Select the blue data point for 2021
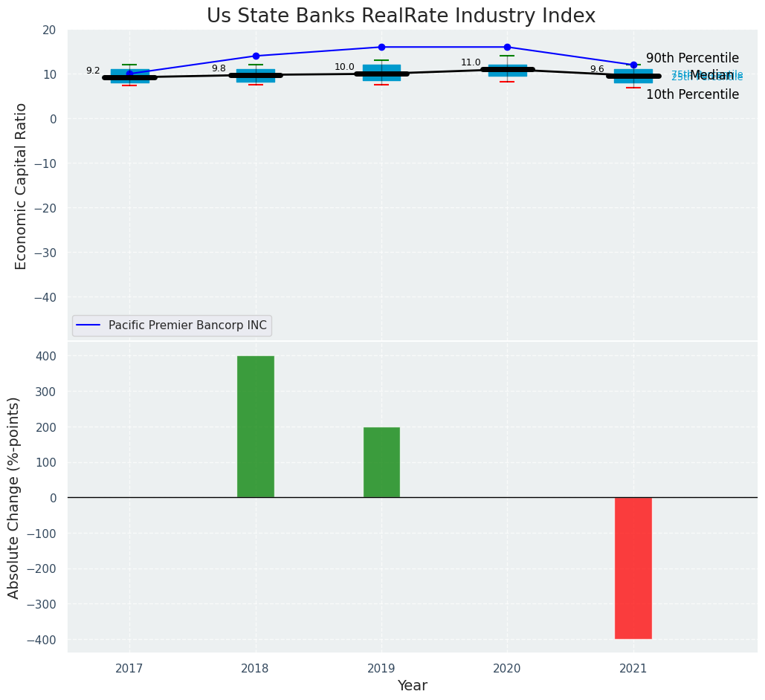765x700 pixels. (x=633, y=65)
